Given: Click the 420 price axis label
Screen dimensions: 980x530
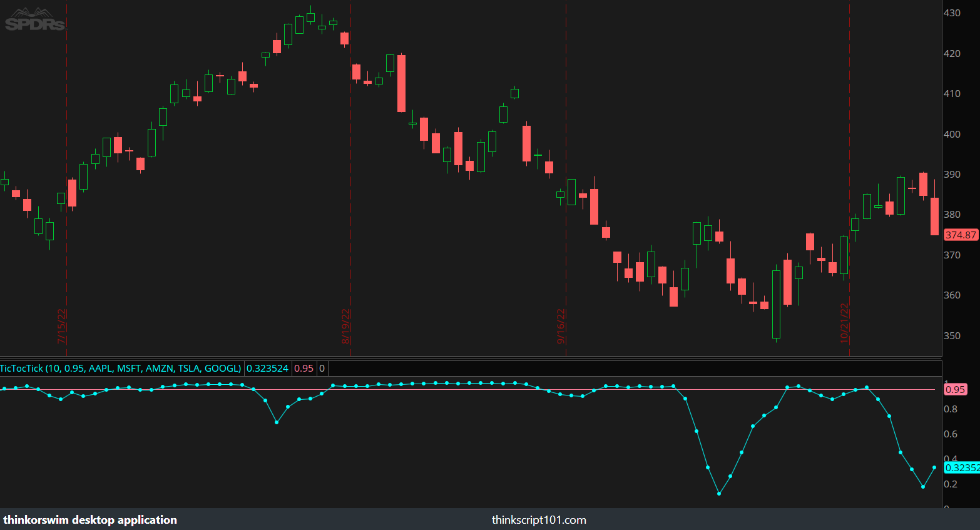Looking at the screenshot, I should [x=952, y=54].
